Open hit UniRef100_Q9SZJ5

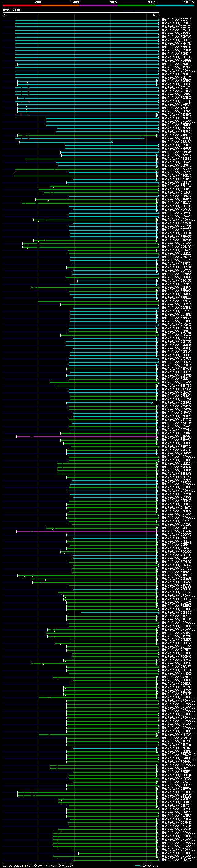click(x=177, y=20)
